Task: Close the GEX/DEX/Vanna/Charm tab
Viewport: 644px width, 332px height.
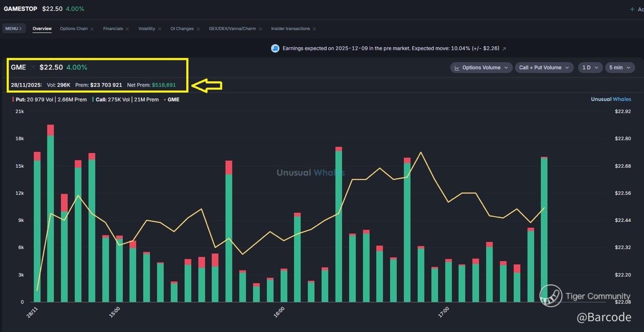Action: click(x=260, y=29)
